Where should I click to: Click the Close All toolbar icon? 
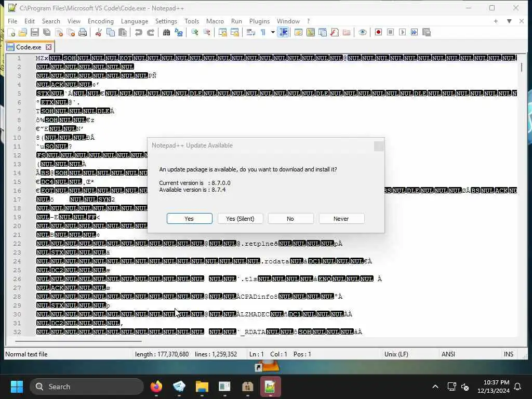pos(71,33)
